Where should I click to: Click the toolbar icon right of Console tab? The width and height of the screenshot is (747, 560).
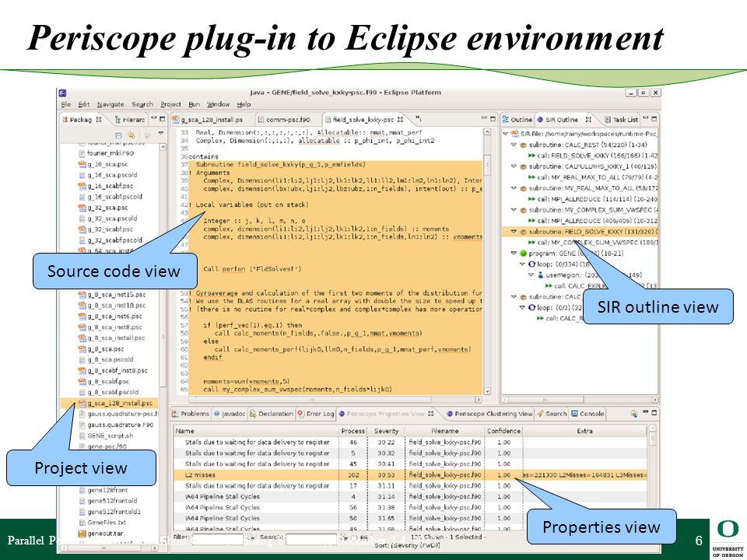(x=634, y=414)
